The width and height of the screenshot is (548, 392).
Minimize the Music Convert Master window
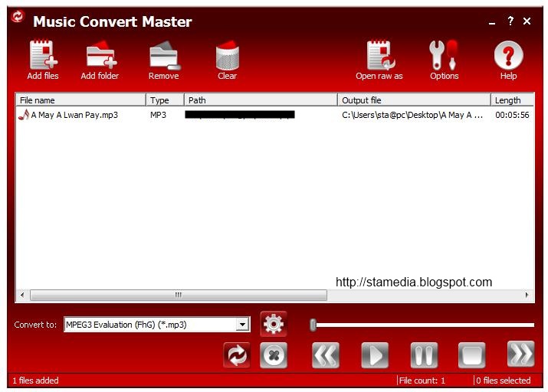tap(492, 23)
